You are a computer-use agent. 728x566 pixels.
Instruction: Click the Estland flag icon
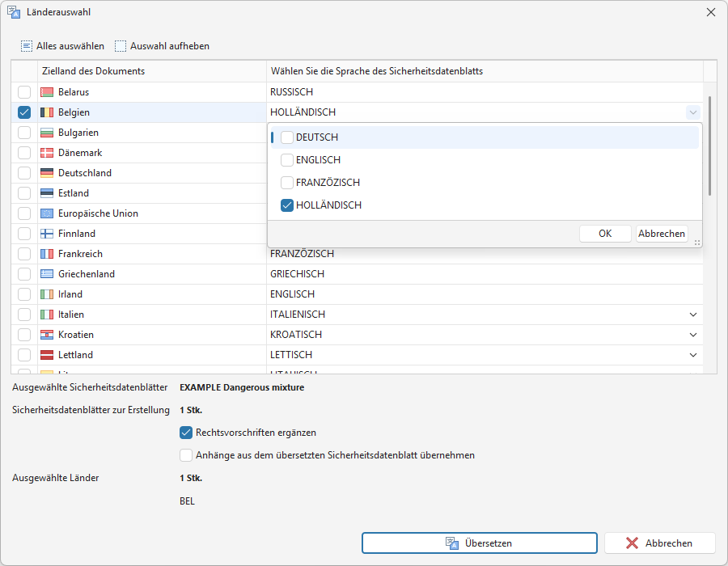47,193
